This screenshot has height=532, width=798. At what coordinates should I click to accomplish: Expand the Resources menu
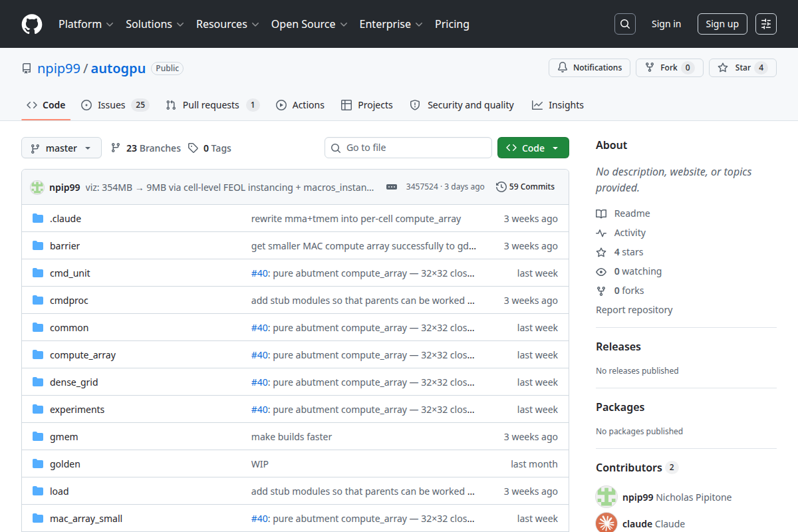click(227, 24)
